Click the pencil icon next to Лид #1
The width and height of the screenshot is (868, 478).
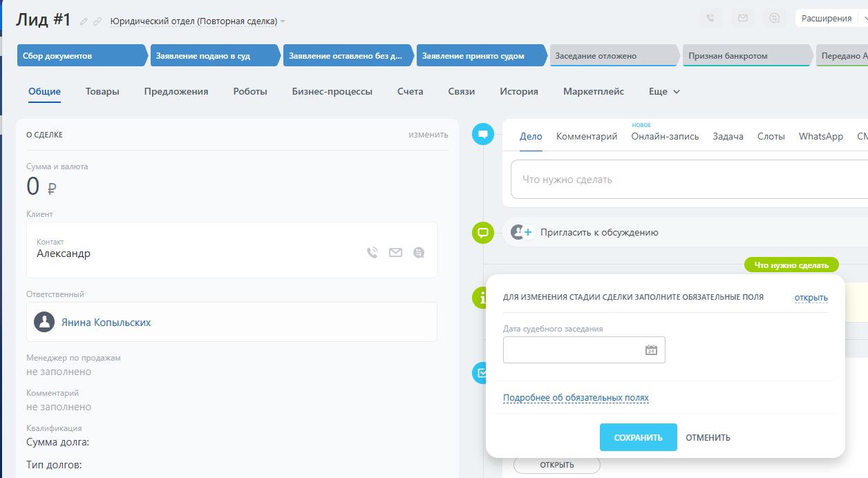(x=84, y=21)
